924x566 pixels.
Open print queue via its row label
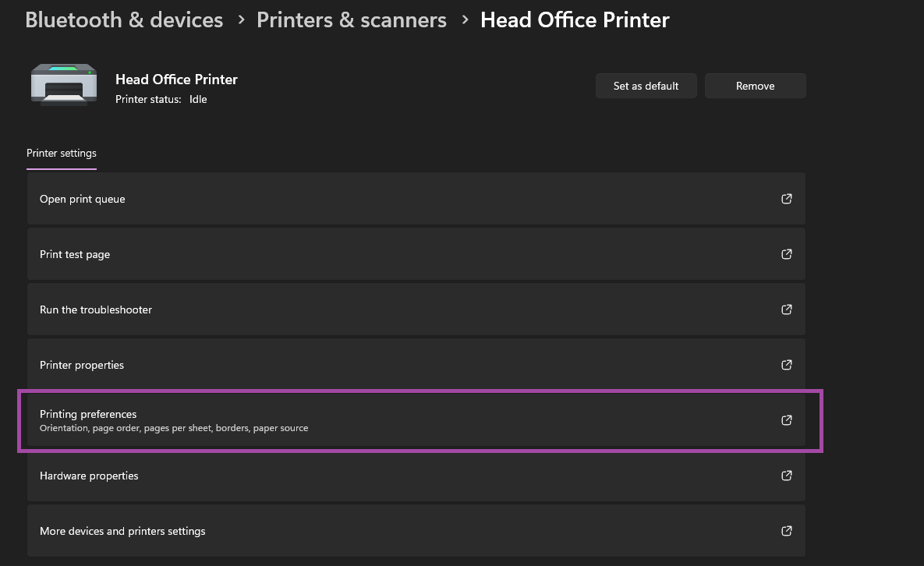pyautogui.click(x=83, y=199)
